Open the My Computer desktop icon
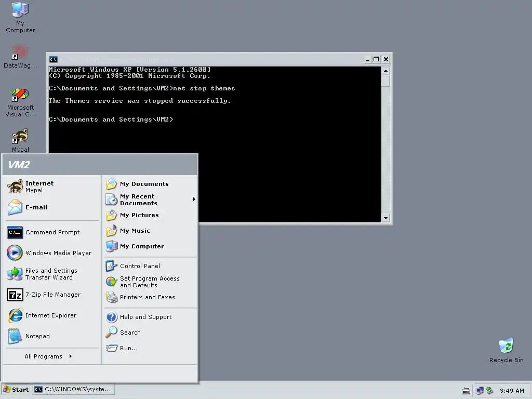This screenshot has width=532, height=399. (x=20, y=17)
